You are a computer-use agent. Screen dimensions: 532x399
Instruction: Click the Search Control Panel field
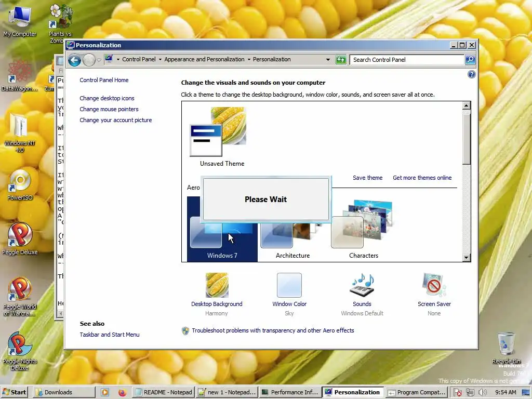pyautogui.click(x=407, y=60)
